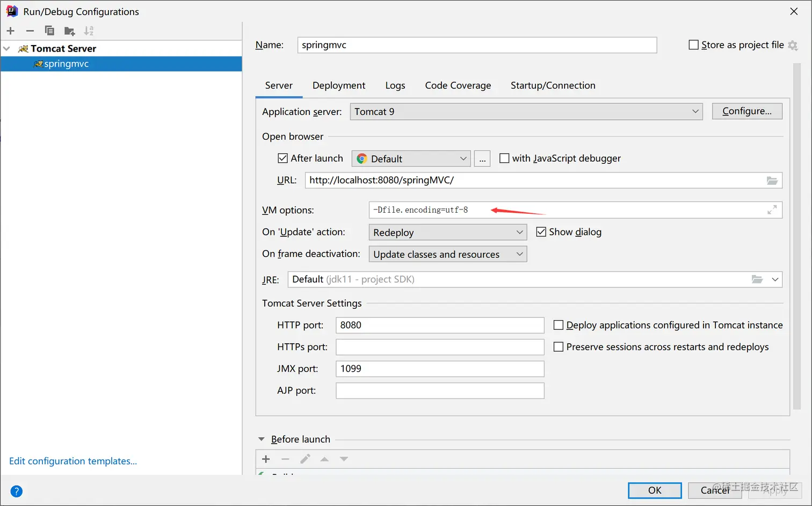
Task: Click the AJP port field
Action: 440,391
